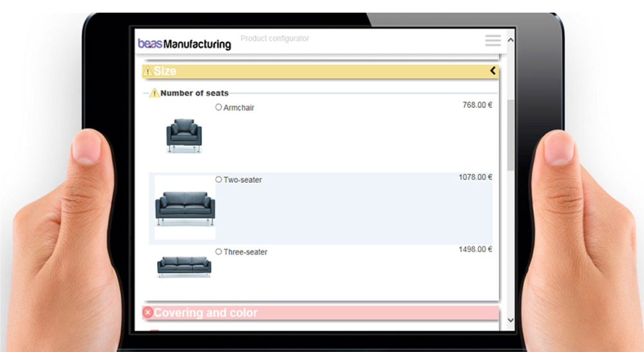
Task: Click the red error icon on Covering and color
Action: tap(148, 313)
